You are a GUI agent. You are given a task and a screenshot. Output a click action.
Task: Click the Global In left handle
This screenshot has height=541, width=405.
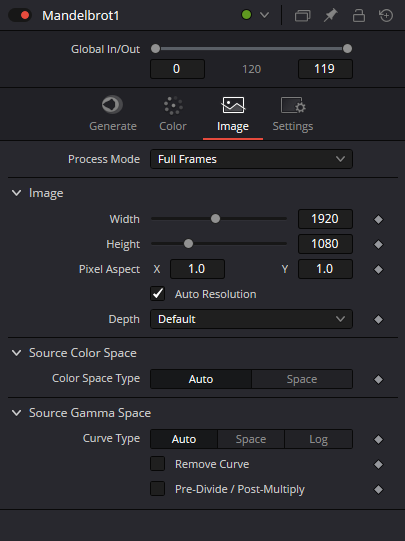[x=155, y=49]
